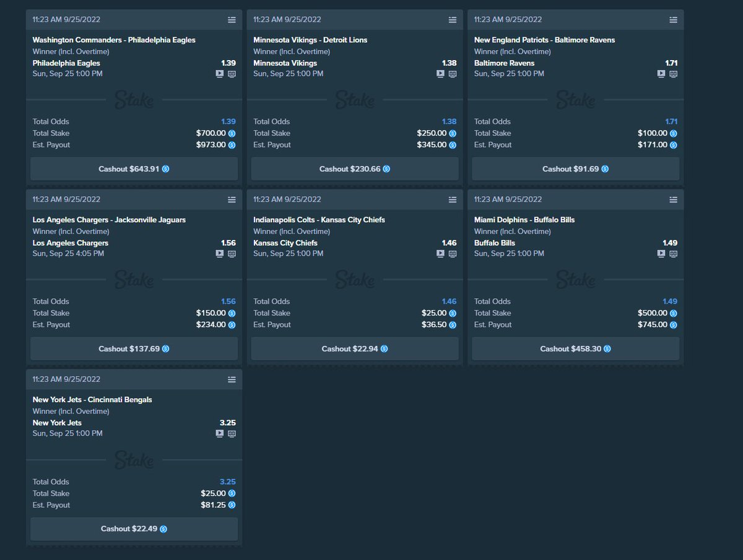The width and height of the screenshot is (743, 560).
Task: Click Buffalo Bills selection name
Action: coord(495,243)
